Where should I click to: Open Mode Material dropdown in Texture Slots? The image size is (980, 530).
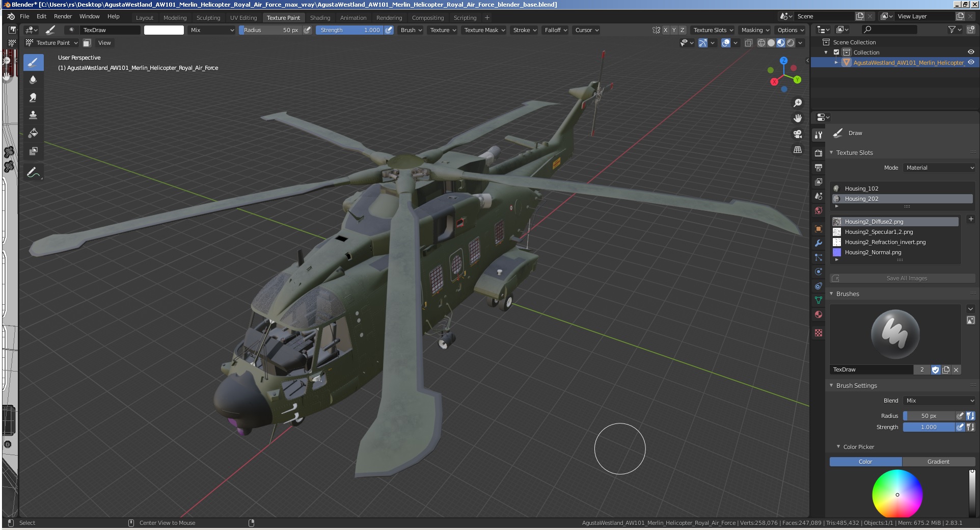pyautogui.click(x=939, y=168)
